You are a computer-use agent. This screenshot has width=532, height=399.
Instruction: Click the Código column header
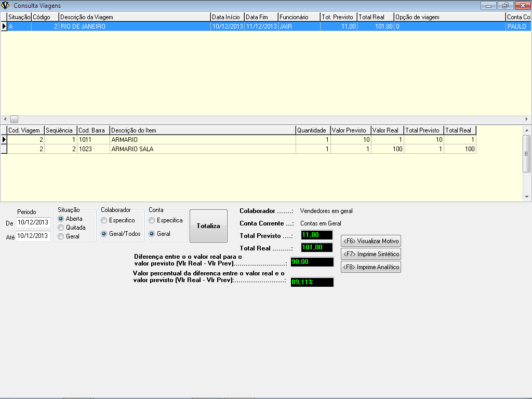point(45,17)
